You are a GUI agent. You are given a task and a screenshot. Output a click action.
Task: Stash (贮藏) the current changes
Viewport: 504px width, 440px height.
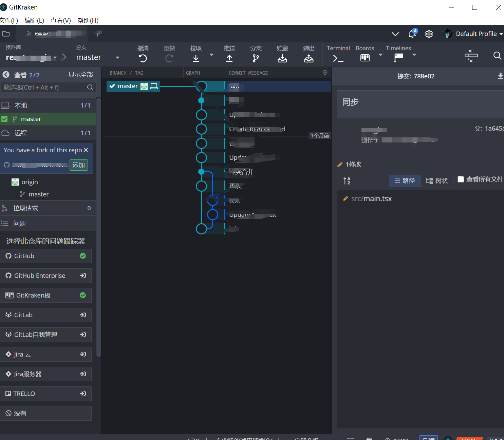(x=282, y=58)
